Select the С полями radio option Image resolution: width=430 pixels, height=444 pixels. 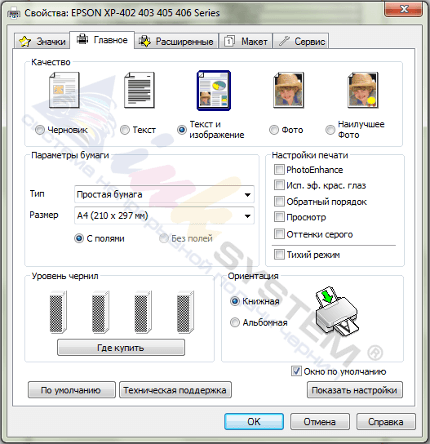(79, 238)
